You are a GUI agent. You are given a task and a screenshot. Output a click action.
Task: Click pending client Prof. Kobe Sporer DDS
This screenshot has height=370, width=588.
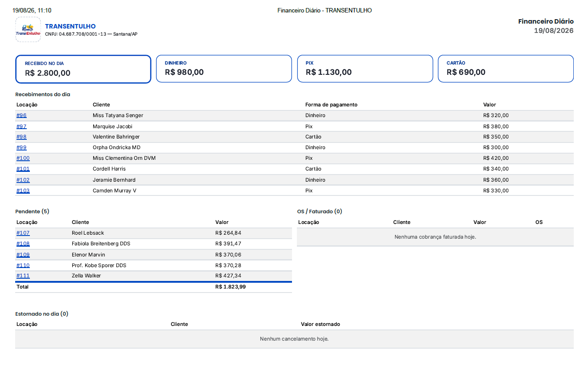tap(99, 265)
